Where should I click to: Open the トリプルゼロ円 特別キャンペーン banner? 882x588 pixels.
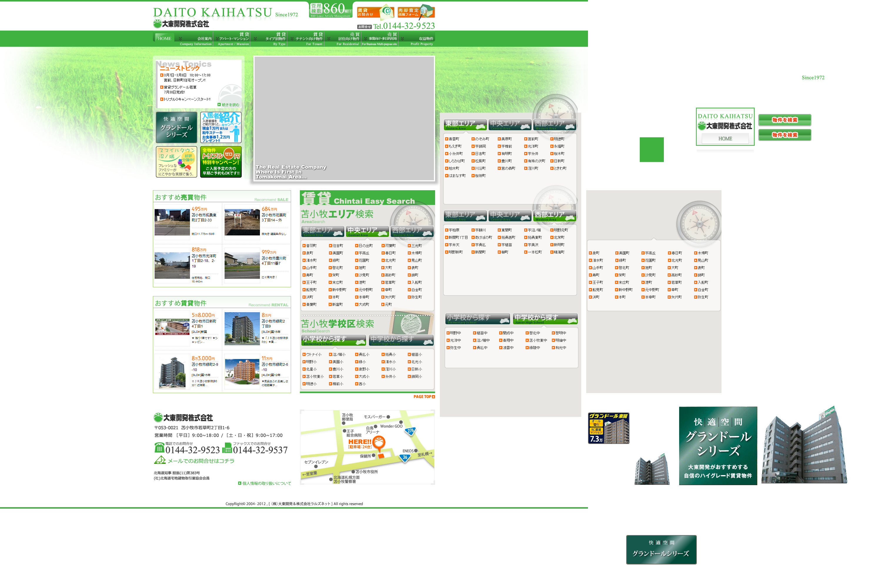(x=221, y=162)
